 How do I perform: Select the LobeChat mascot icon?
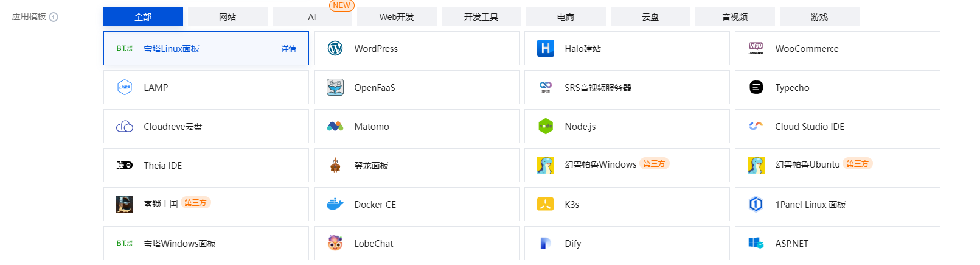[x=335, y=243]
